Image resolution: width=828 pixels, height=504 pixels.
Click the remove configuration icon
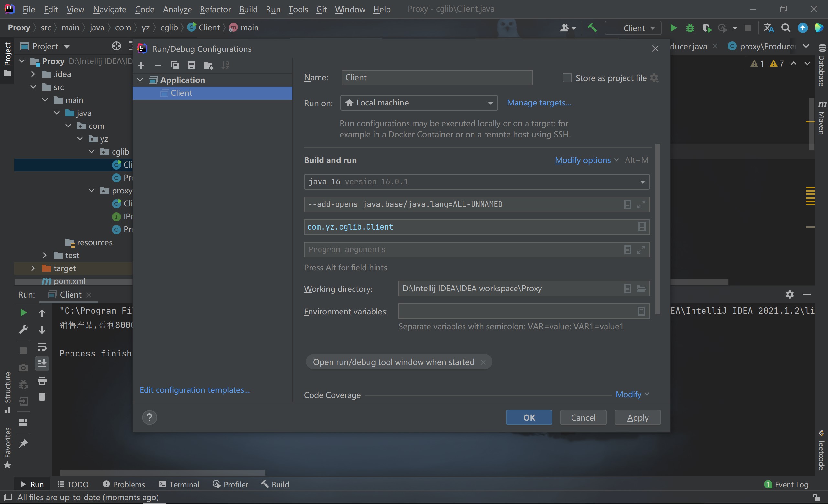[157, 65]
